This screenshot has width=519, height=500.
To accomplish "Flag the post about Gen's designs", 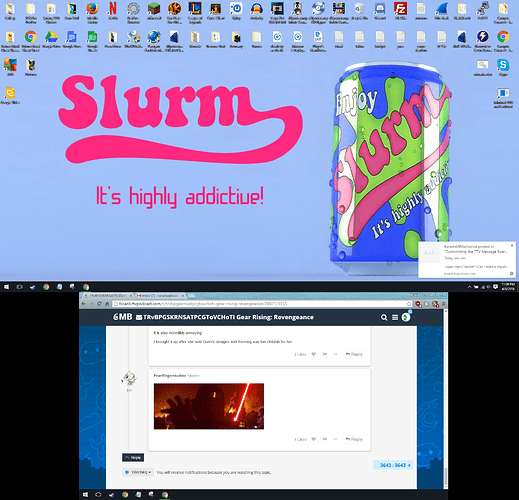I will coord(325,354).
